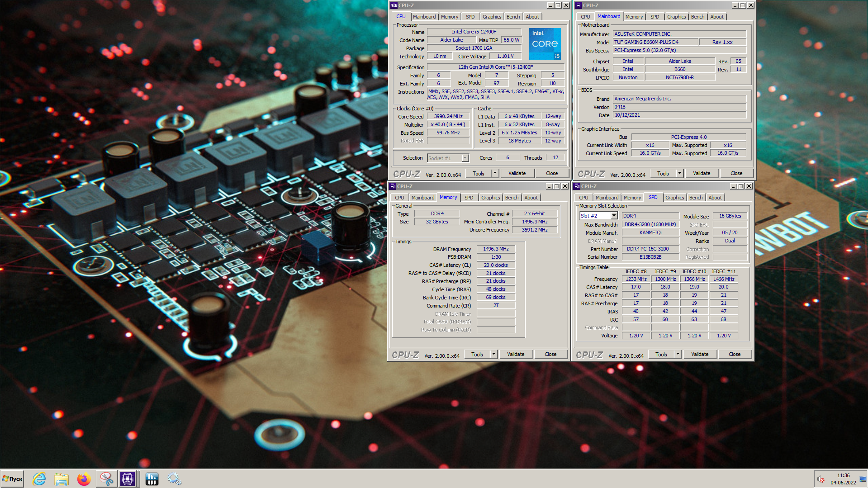Click Tools button in Memory window

tap(477, 354)
